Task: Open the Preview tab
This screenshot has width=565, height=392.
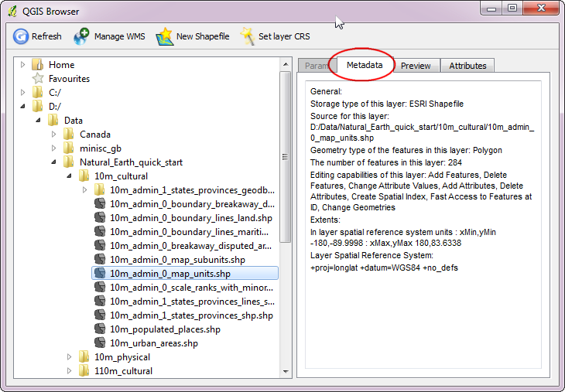Action: click(x=416, y=66)
